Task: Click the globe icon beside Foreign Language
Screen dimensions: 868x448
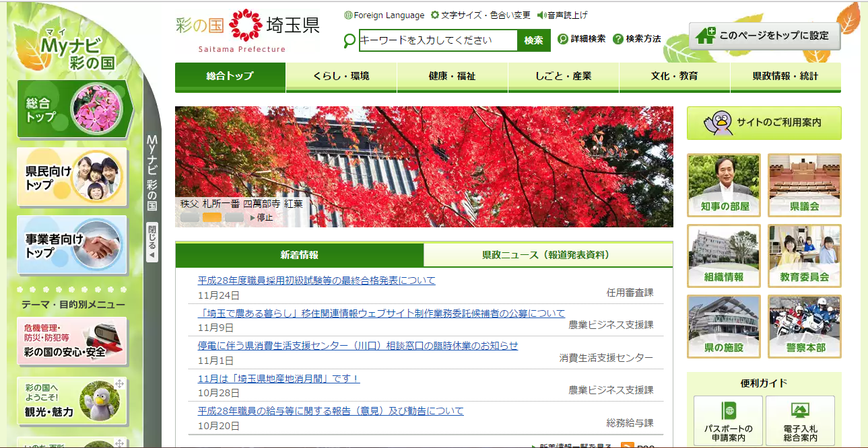Action: [348, 15]
